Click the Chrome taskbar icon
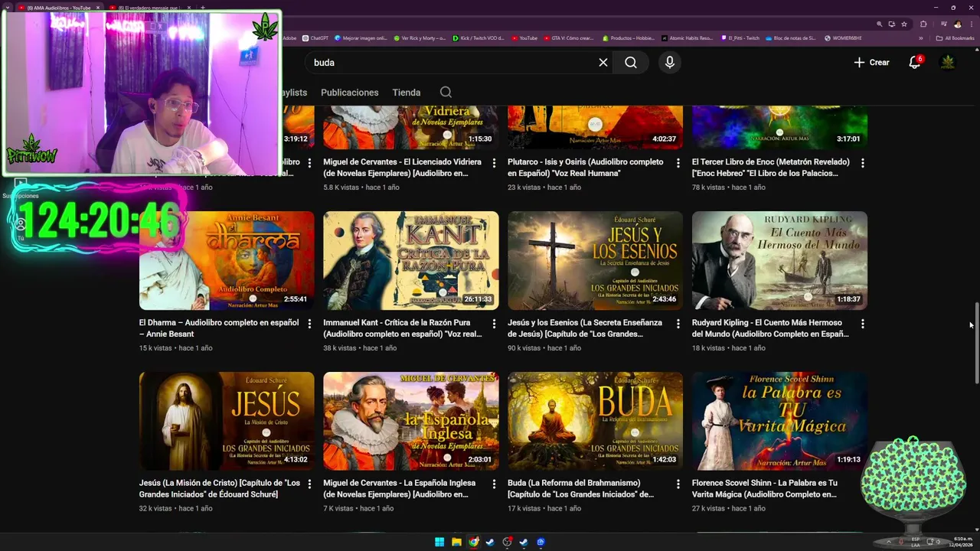This screenshot has width=980, height=551. click(473, 543)
